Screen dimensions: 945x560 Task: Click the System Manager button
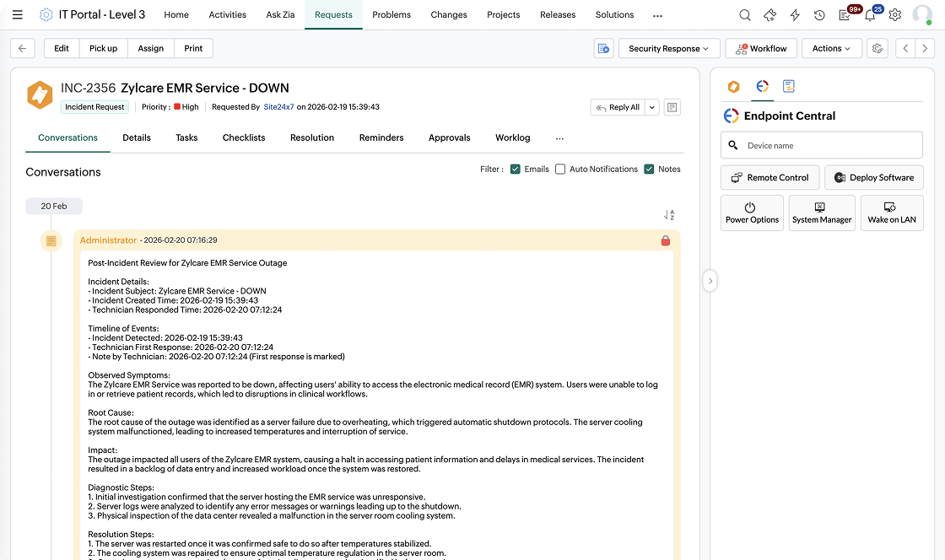[822, 213]
